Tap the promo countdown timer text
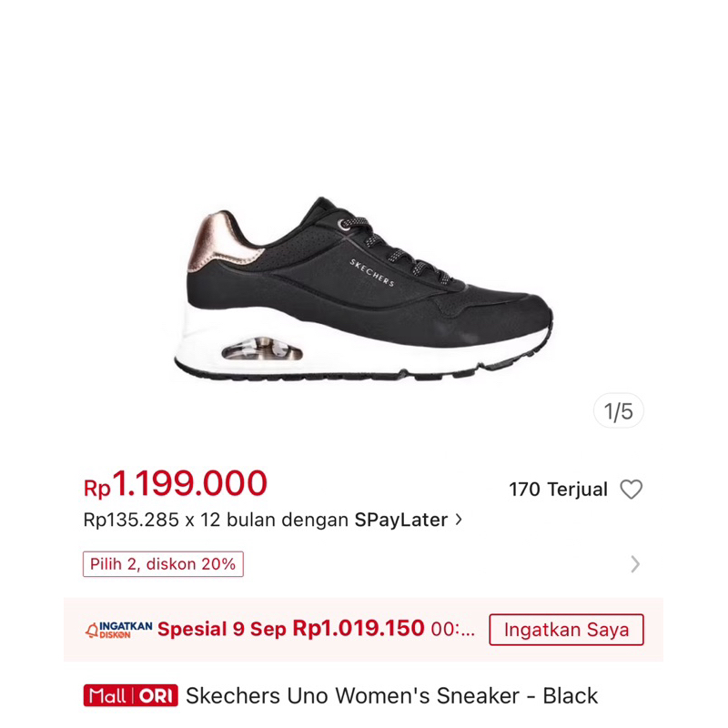This screenshot has height=728, width=728. (452, 630)
